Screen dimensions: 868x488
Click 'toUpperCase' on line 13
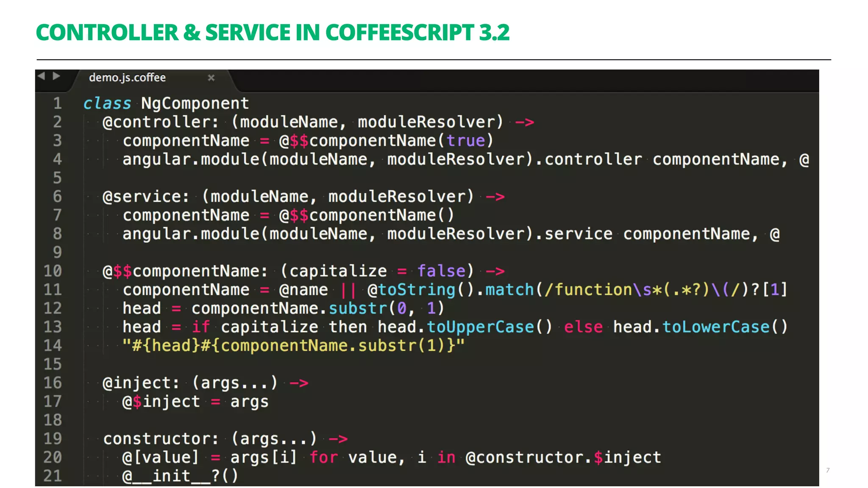tap(480, 327)
